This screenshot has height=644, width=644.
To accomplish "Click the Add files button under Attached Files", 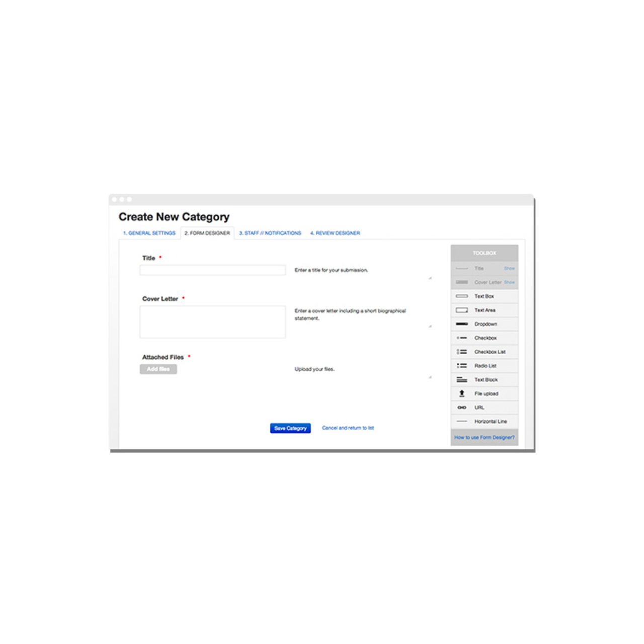I will [158, 369].
